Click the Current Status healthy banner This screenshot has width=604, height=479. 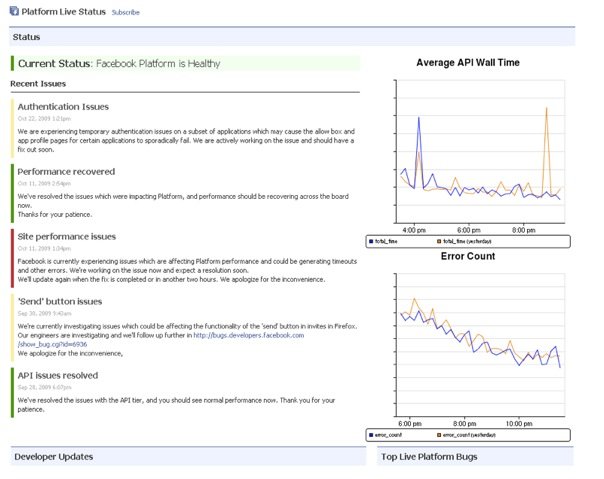click(x=185, y=64)
